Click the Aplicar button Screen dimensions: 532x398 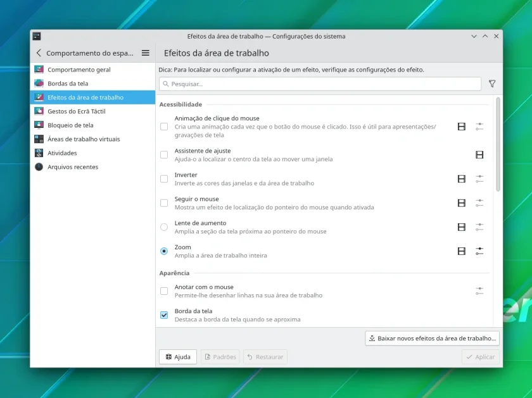coord(481,357)
